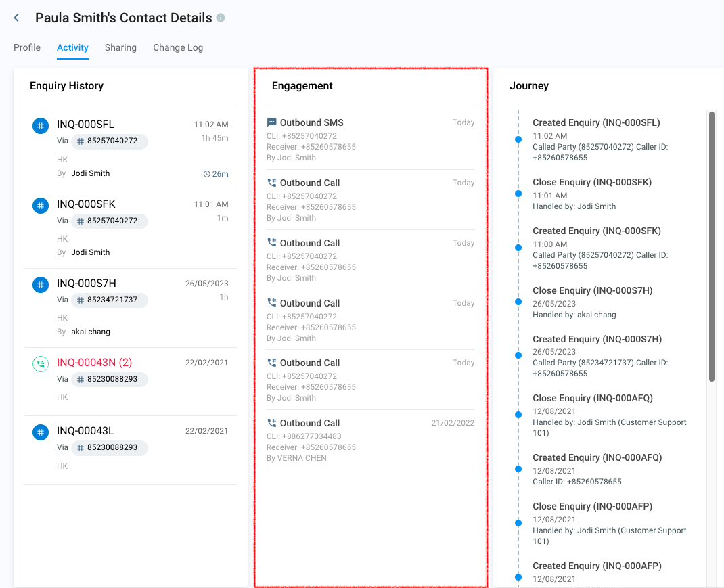Image resolution: width=724 pixels, height=588 pixels.
Task: Open info icon beside Contact Details title
Action: pos(221,18)
